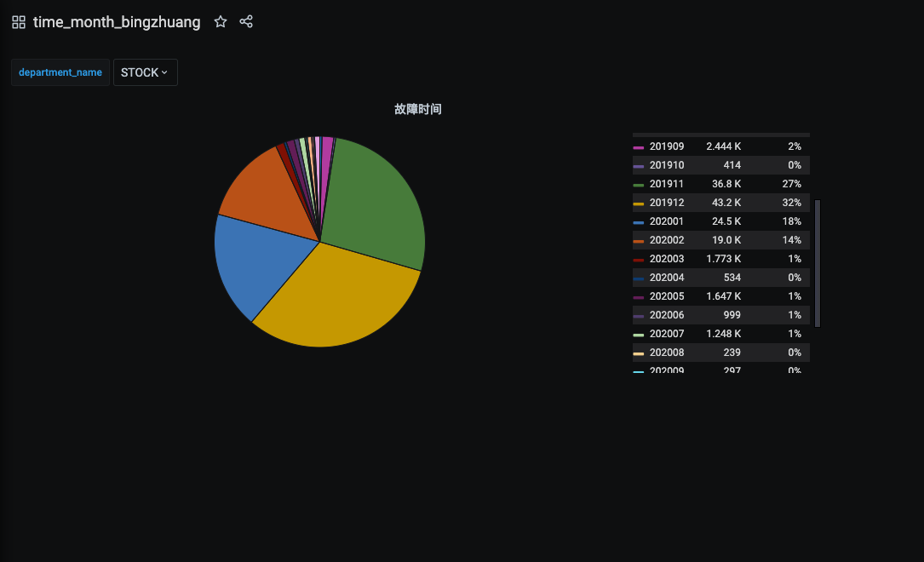Click the 27% percentage cell
Image resolution: width=924 pixels, height=562 pixels.
coord(791,185)
